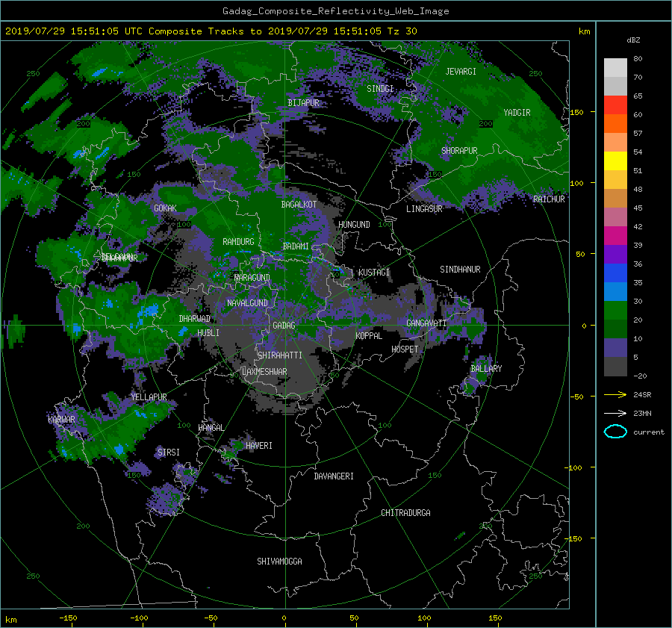Click the YADGIR city label
This screenshot has height=628, width=672.
(x=517, y=113)
